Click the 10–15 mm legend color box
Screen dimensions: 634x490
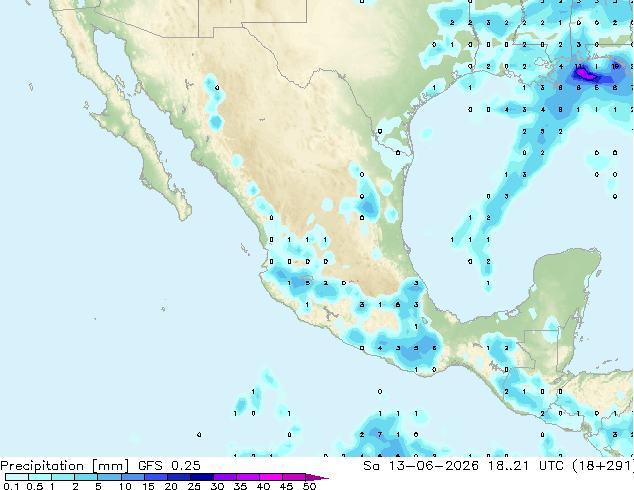132,477
